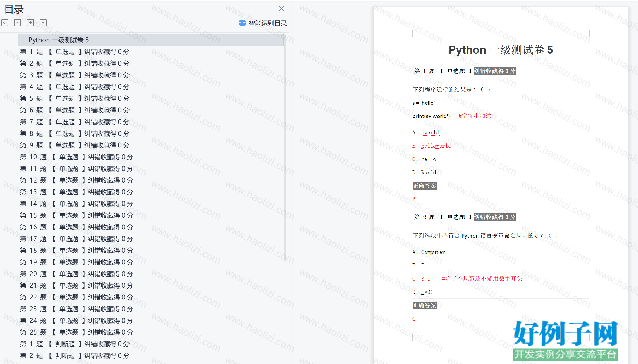The height and width of the screenshot is (364, 638).
Task: Click answer option C. hello
Action: point(424,159)
